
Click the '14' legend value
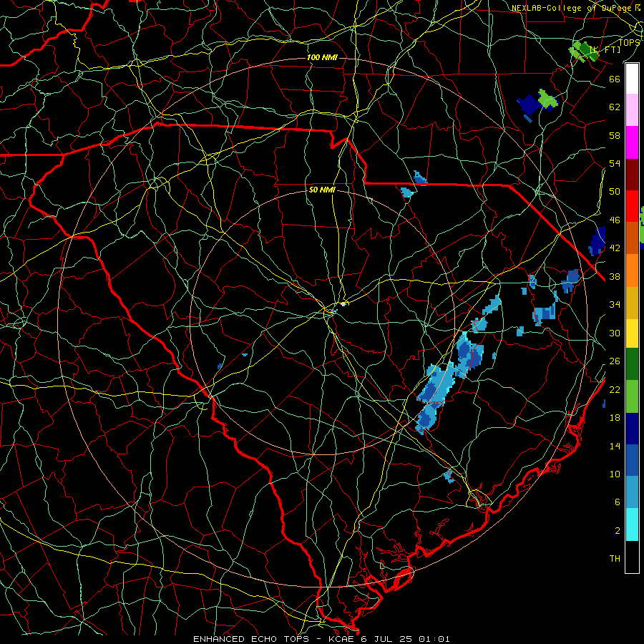click(x=615, y=446)
